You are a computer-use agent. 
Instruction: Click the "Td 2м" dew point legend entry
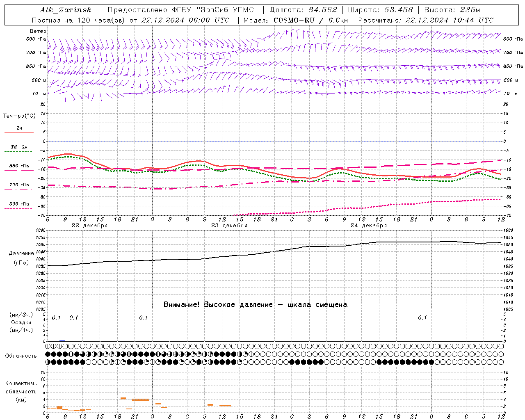click(x=19, y=147)
